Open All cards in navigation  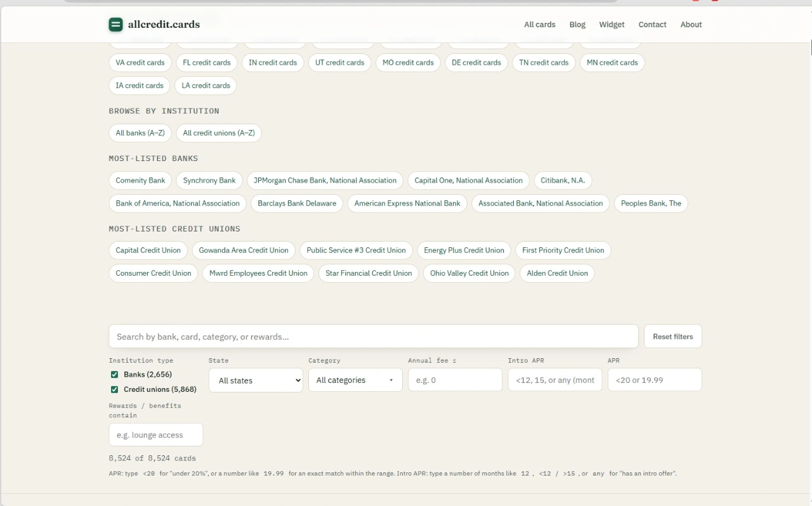click(540, 25)
